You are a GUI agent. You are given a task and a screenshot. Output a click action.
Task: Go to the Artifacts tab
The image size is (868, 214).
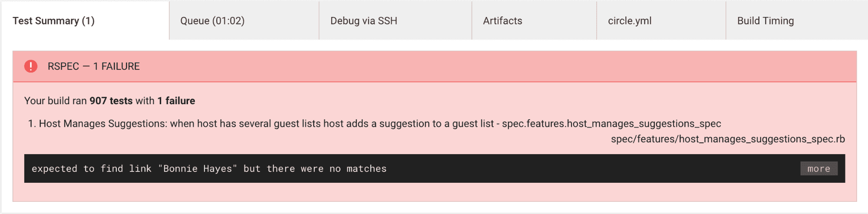tap(502, 21)
